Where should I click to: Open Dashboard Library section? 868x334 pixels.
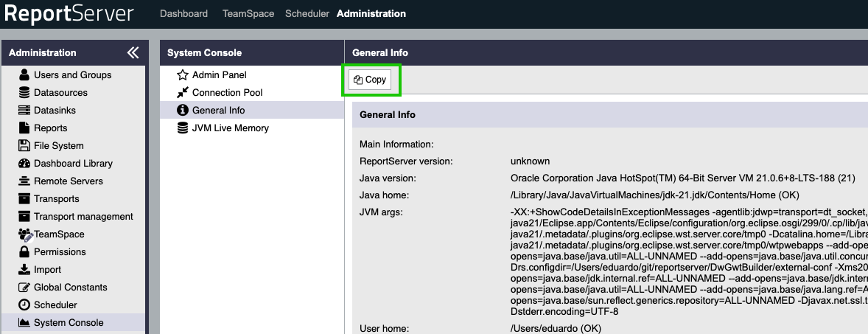(73, 164)
